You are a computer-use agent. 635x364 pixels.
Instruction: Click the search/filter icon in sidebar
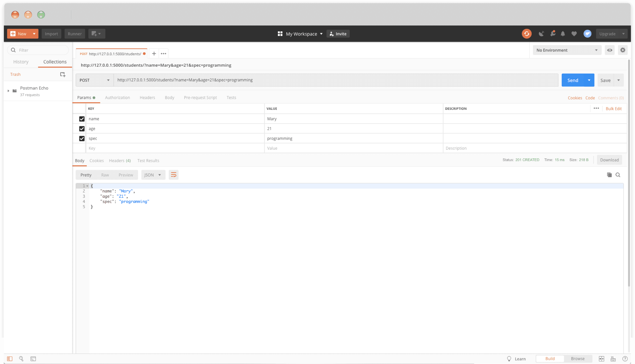(13, 50)
